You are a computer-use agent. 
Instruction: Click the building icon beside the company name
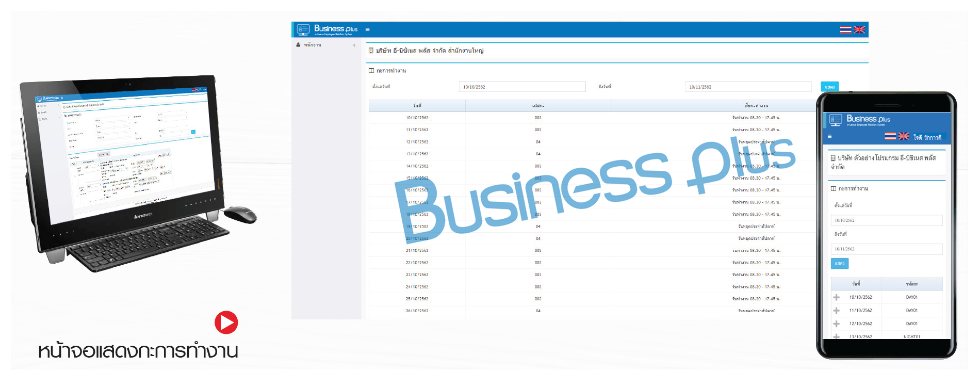click(x=371, y=51)
